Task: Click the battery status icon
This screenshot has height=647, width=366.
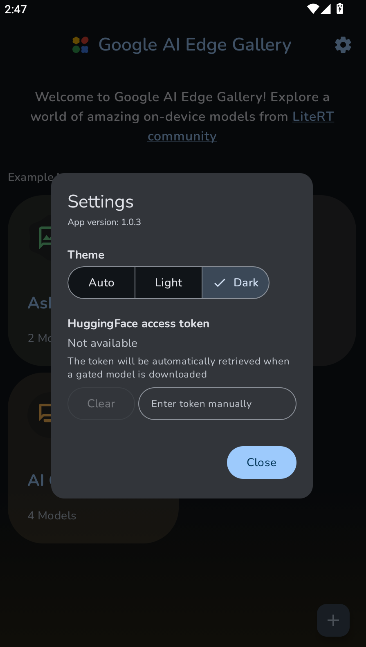Action: tap(340, 9)
